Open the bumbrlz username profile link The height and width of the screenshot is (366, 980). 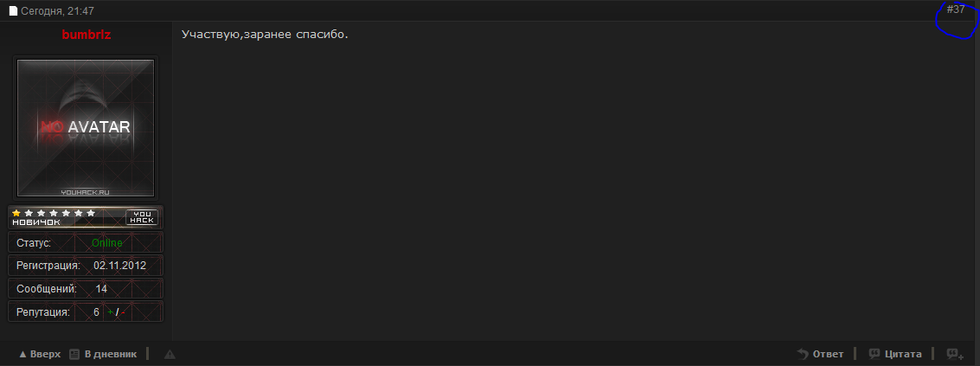[86, 35]
